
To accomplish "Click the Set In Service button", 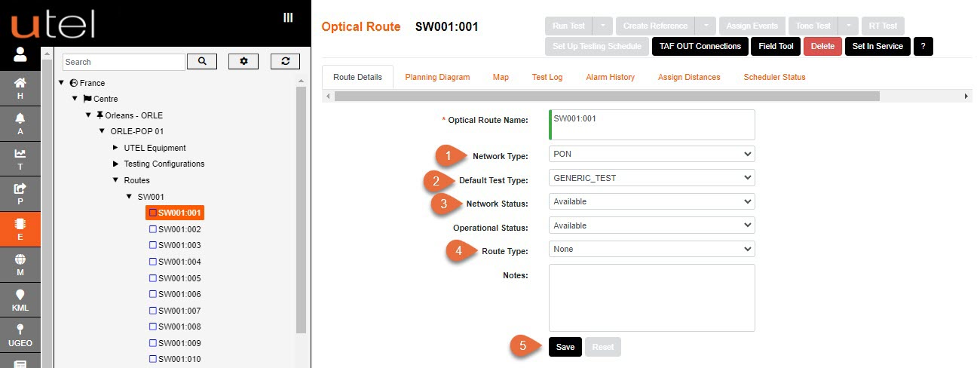I will click(x=877, y=46).
